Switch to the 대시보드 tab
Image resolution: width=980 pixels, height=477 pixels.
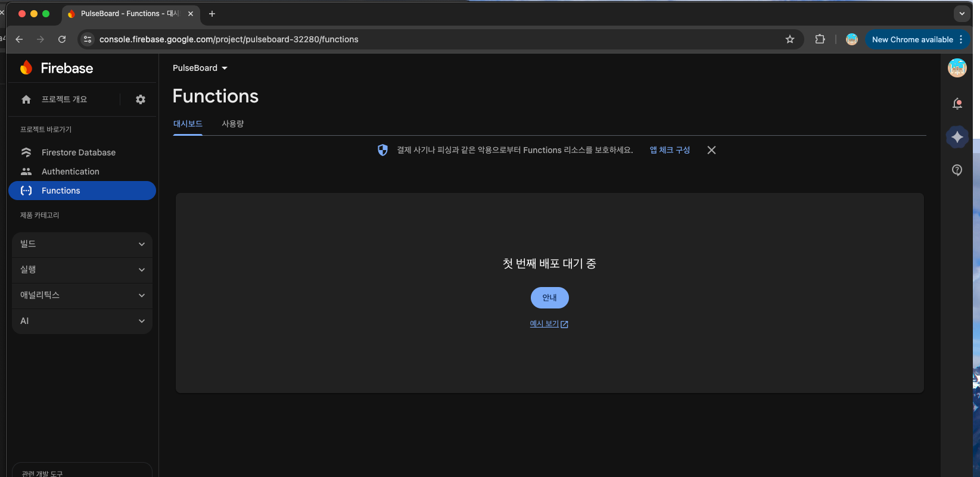tap(188, 124)
